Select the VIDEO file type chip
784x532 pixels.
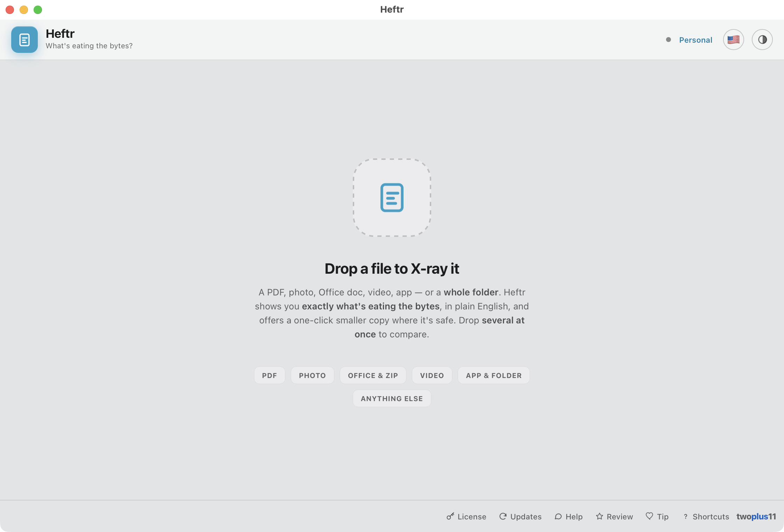click(x=432, y=375)
